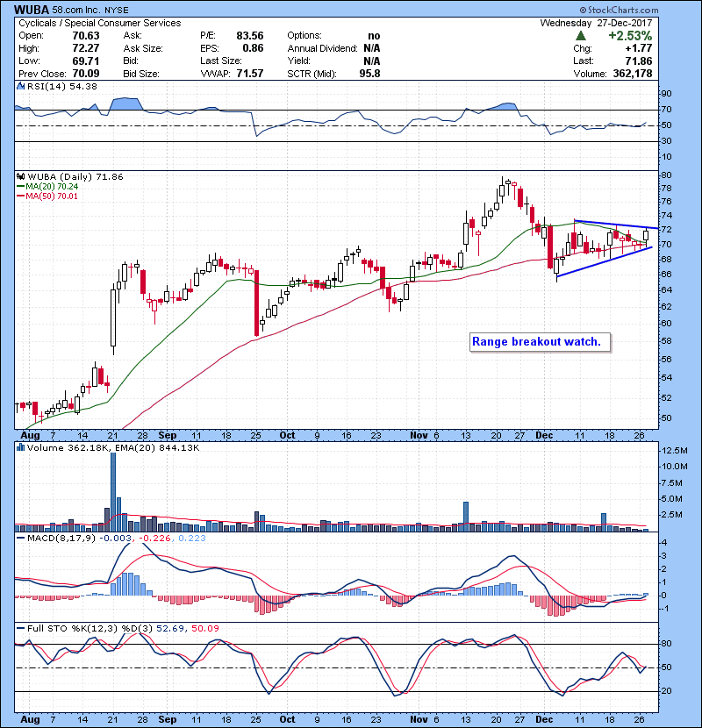Click the Chg value +1.77

[x=638, y=48]
